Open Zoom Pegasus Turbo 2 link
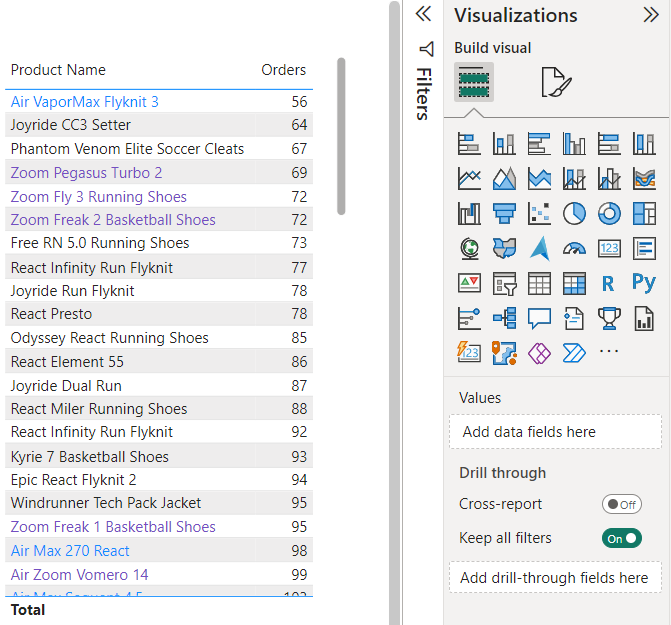Screen dimensions: 671x625 tap(86, 173)
